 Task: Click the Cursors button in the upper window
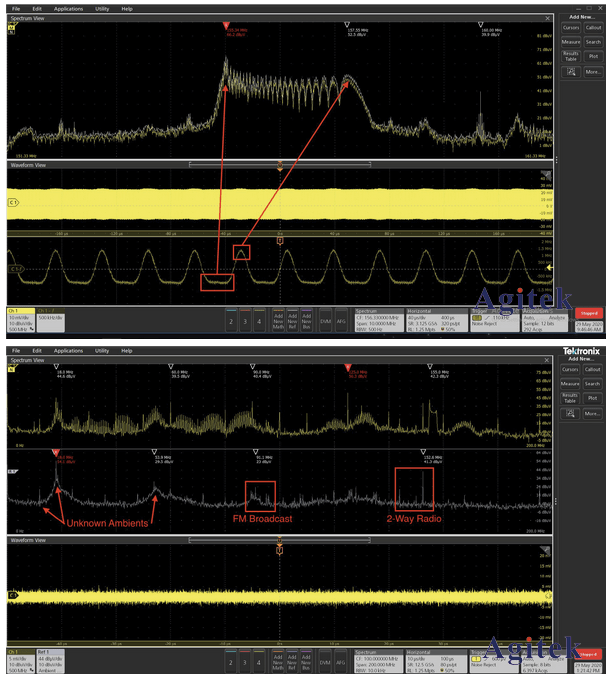(570, 27)
